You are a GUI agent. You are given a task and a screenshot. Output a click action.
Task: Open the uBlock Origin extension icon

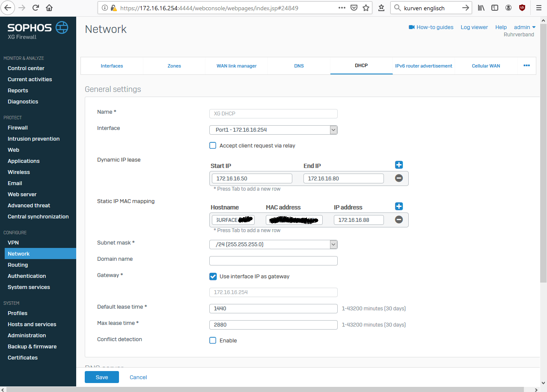tap(522, 8)
